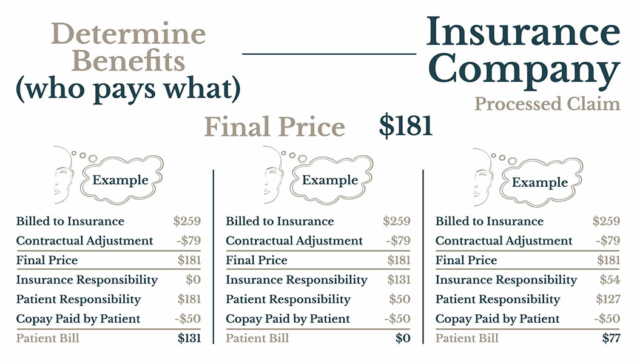Click the $127 Patient Responsibility amount
Image resolution: width=637 pixels, height=364 pixels.
pos(608,299)
